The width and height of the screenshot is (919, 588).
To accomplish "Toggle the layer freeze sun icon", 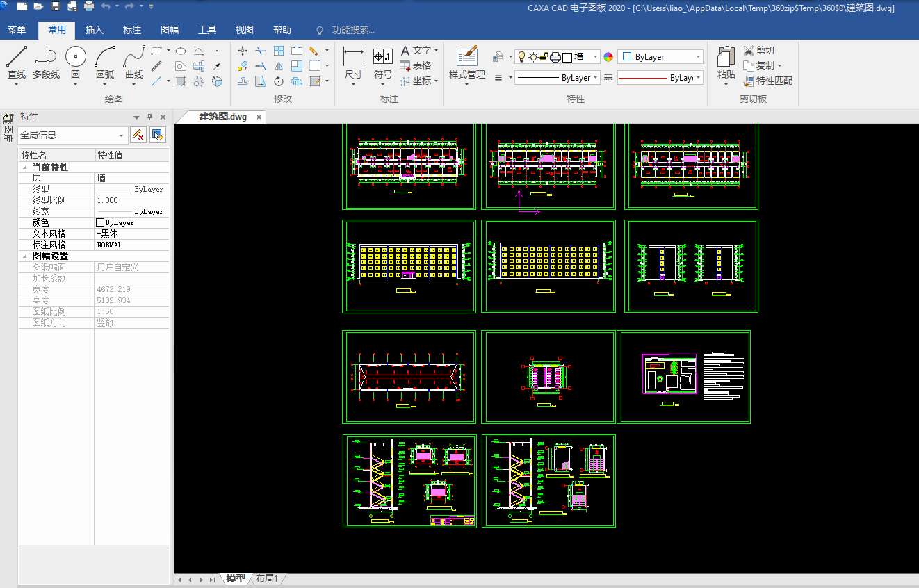I will [533, 57].
